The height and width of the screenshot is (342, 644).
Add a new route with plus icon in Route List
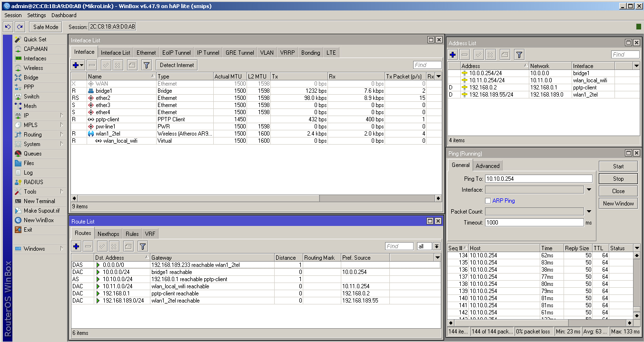coord(76,246)
